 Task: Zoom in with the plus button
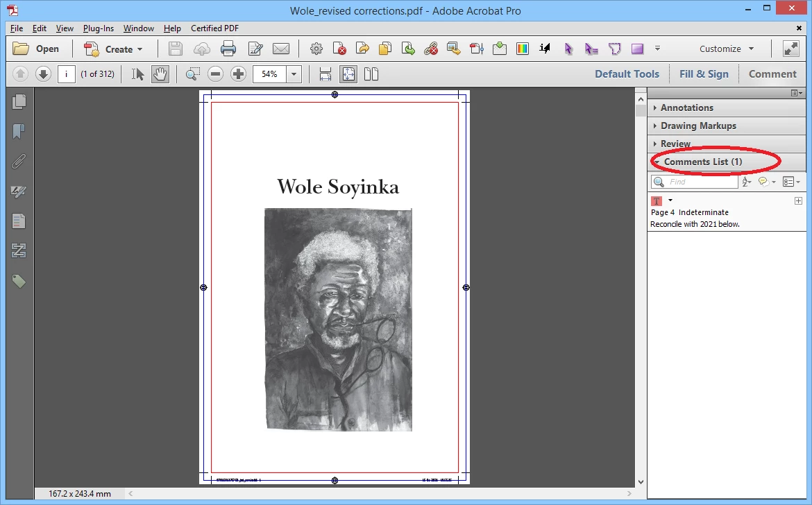pos(238,74)
